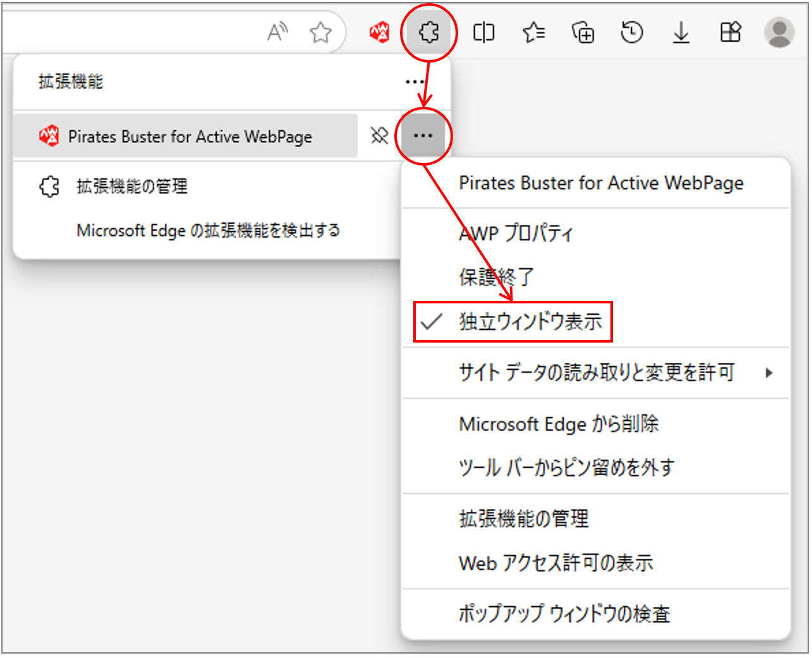Open the 拡張機能 panel header more options
Image resolution: width=812 pixels, height=658 pixels.
point(415,82)
